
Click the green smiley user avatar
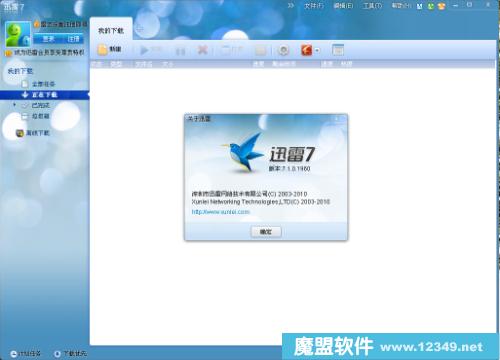point(18,34)
